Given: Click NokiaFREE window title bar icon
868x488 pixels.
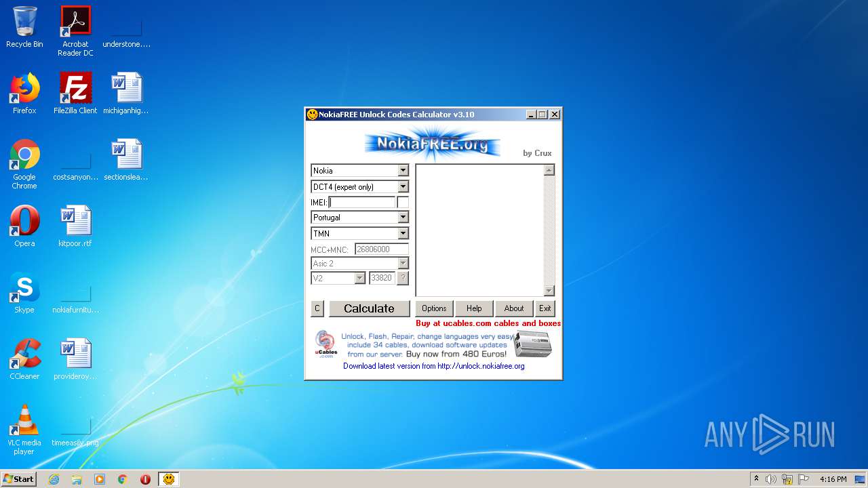Looking at the screenshot, I should click(x=312, y=115).
